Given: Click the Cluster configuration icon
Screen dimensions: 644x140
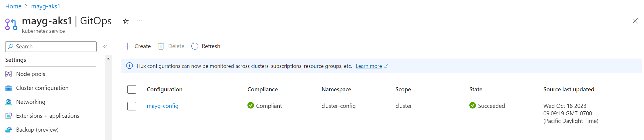Looking at the screenshot, I should pos(9,88).
